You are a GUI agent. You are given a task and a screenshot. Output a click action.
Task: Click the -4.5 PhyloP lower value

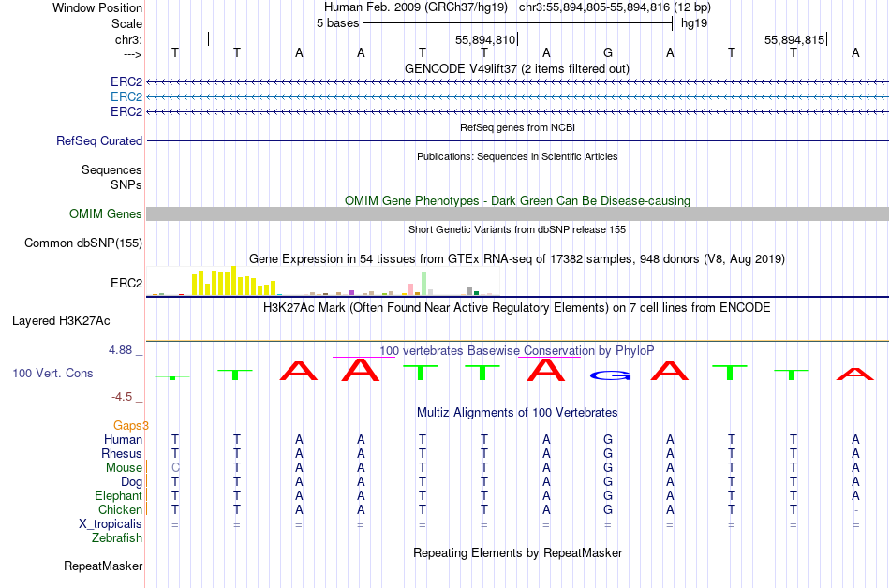tap(122, 397)
